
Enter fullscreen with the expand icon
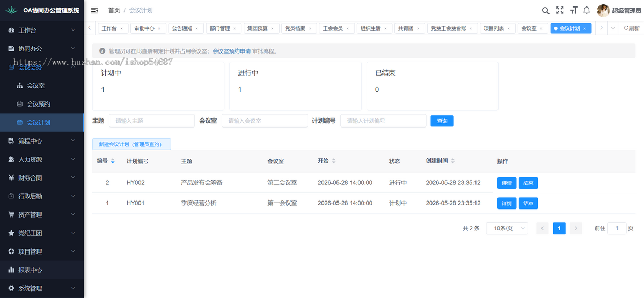pyautogui.click(x=560, y=10)
